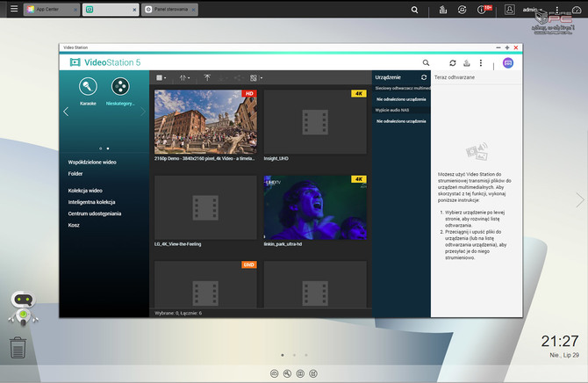Screen dimensions: 588x383
Task: Click the linkin_park_ultra-hd file name
Action: point(283,244)
